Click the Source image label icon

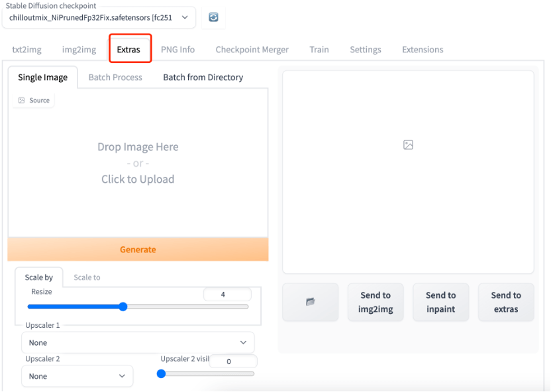click(22, 101)
